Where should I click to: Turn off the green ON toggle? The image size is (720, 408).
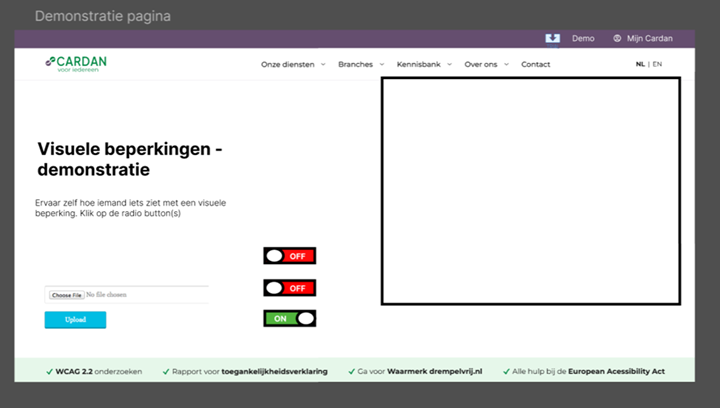289,319
